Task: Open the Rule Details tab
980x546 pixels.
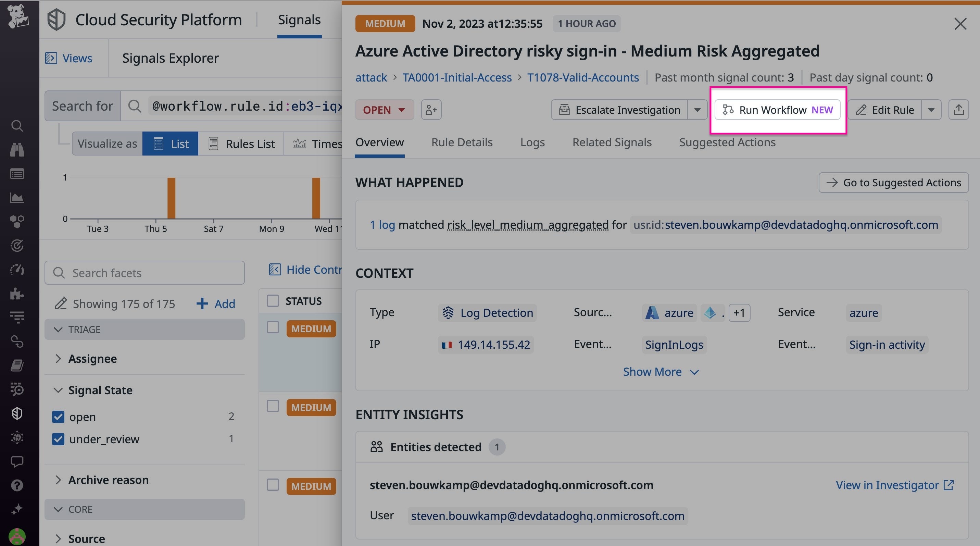Action: 462,142
